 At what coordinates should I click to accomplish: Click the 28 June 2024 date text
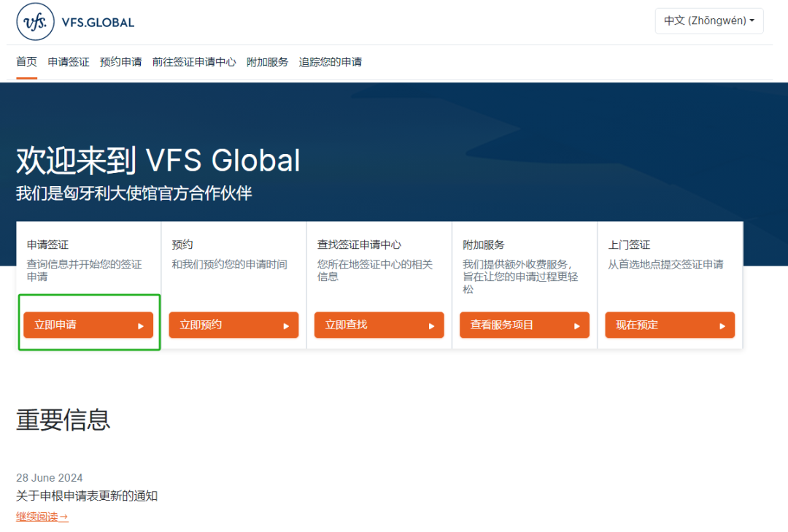coord(50,478)
